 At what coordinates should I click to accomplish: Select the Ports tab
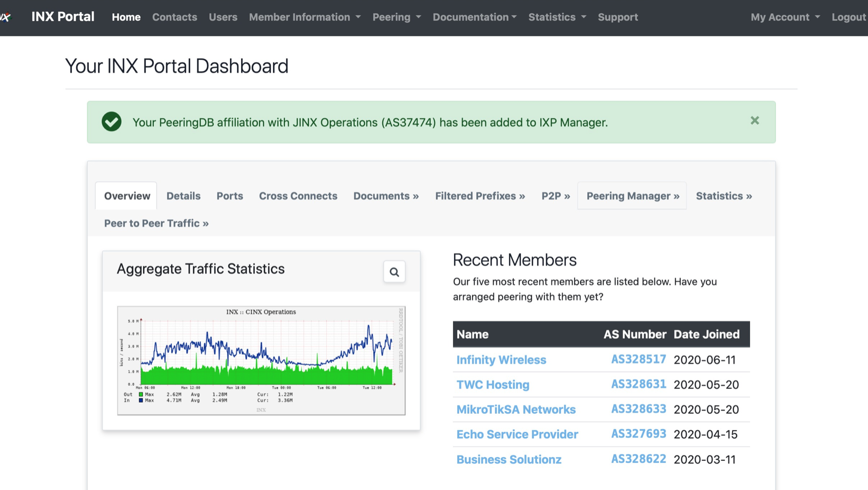click(x=229, y=196)
